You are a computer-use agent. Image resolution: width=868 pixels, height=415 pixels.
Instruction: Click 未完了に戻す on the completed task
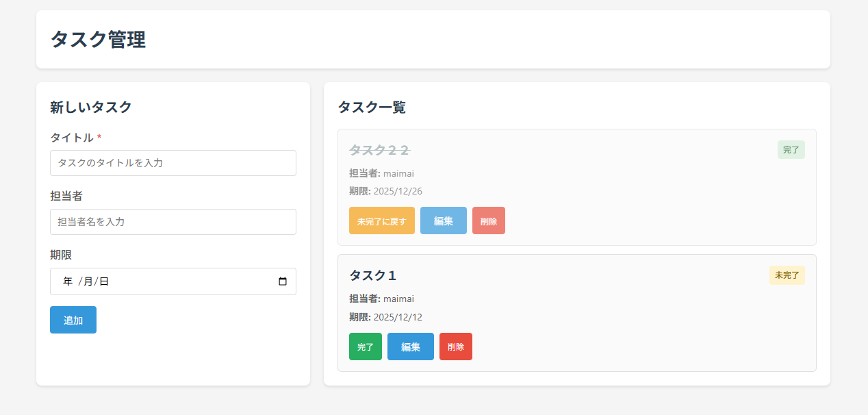(381, 221)
